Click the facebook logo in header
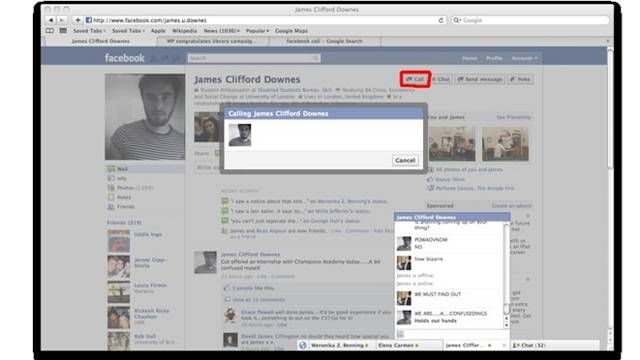 [124, 58]
